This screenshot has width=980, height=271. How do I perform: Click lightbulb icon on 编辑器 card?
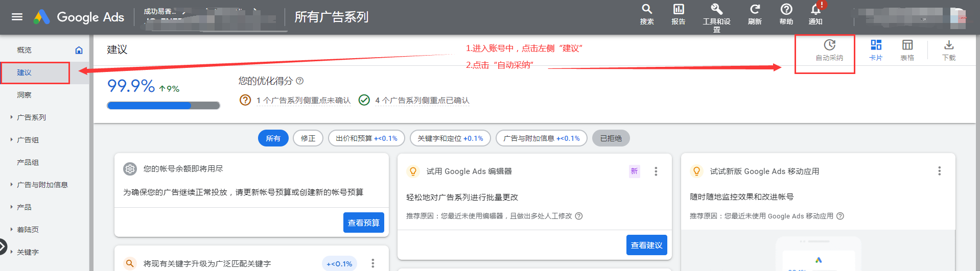413,171
